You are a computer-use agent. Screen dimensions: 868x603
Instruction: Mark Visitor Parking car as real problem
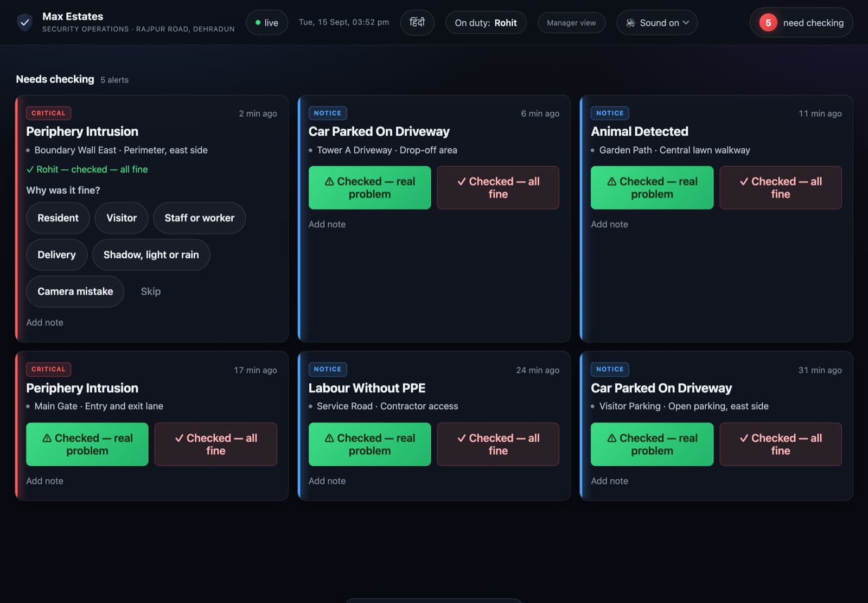pos(652,445)
